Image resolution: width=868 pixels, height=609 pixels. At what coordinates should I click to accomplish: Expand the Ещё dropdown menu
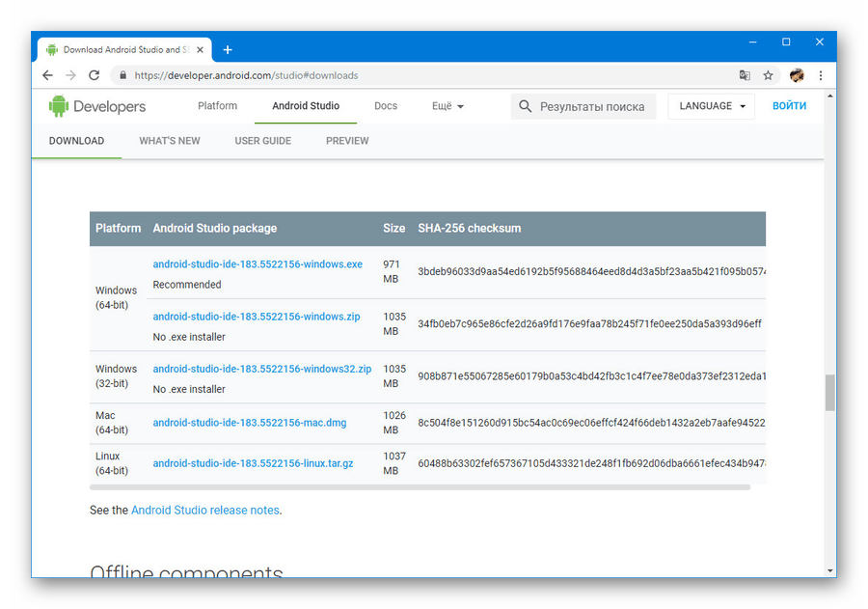(448, 106)
